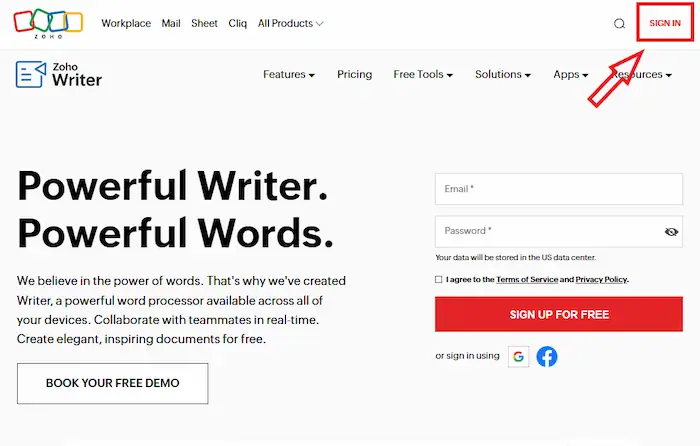Open Workplace in the top bar
The height and width of the screenshot is (446, 700).
tap(125, 23)
